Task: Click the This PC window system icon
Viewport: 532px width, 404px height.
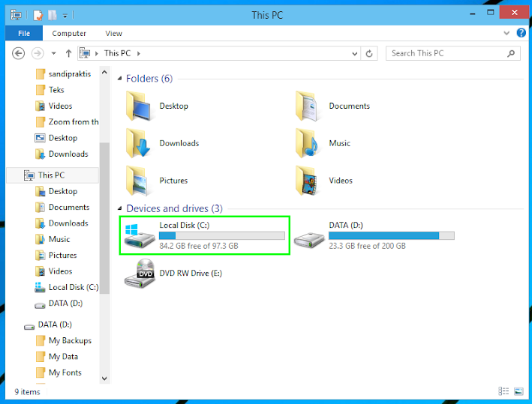Action: (x=16, y=15)
